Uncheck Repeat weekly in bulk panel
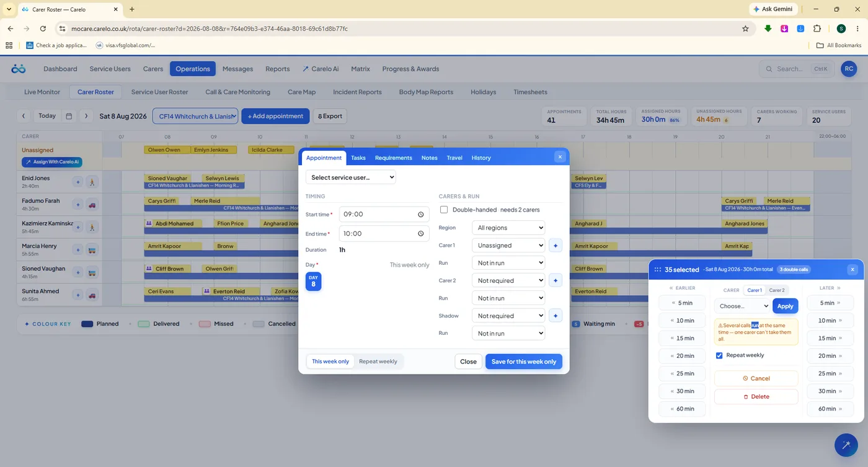 [x=719, y=355]
